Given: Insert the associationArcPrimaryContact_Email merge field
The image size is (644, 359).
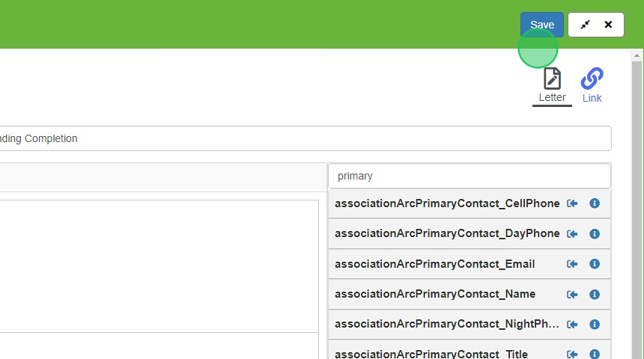Looking at the screenshot, I should 572,264.
